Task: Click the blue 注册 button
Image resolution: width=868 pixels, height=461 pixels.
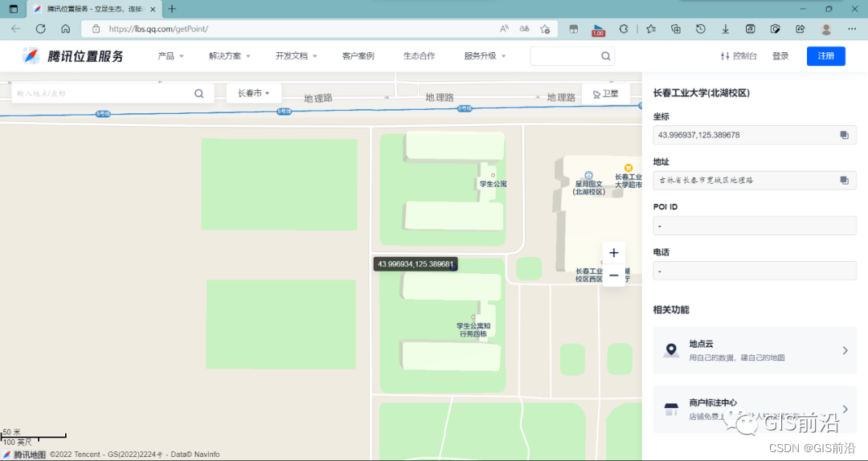Action: [826, 56]
